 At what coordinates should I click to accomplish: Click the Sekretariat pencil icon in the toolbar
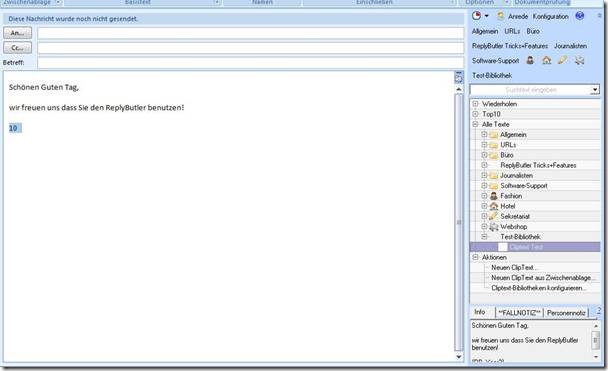pos(563,60)
